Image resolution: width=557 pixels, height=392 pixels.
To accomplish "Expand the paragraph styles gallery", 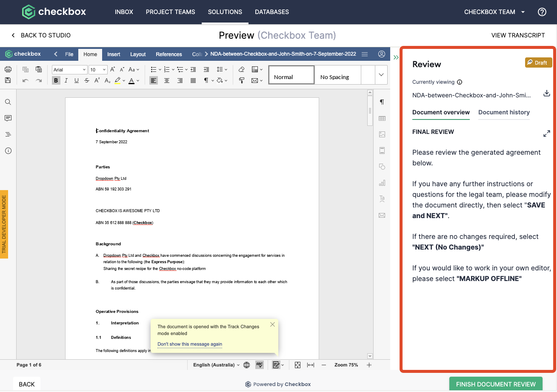I will 381,75.
